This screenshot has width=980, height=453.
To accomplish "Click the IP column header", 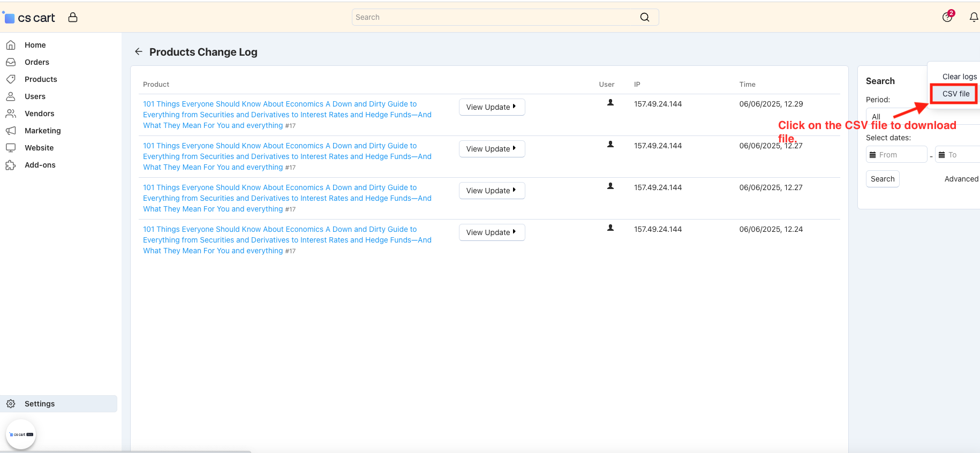I will tap(637, 84).
